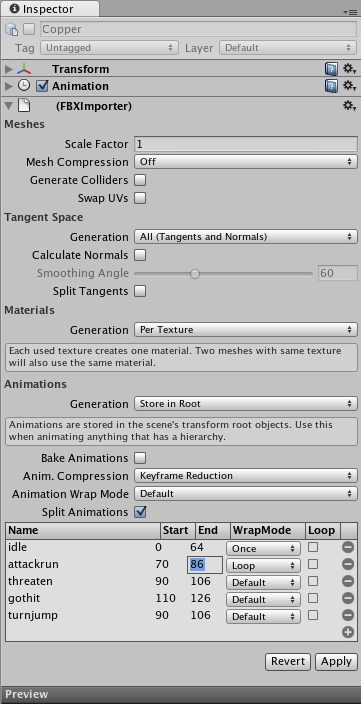Toggle Loop checkbox for attackrun clip
This screenshot has width=361, height=704.
313,564
